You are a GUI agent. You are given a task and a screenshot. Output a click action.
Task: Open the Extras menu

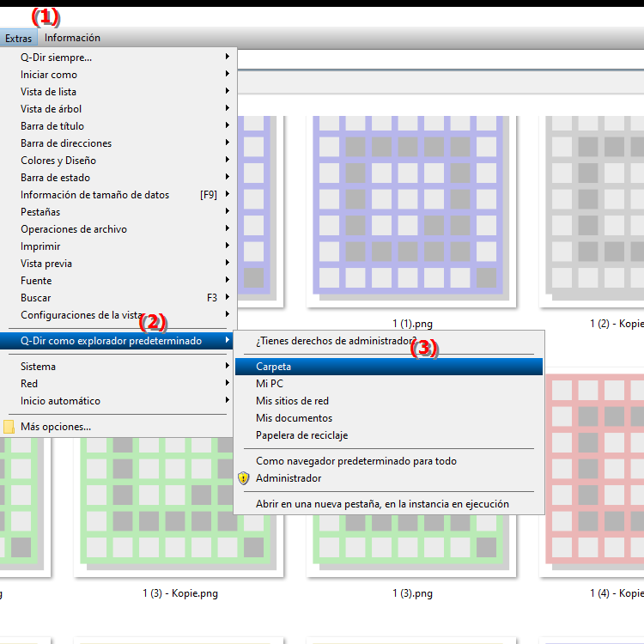tap(19, 38)
